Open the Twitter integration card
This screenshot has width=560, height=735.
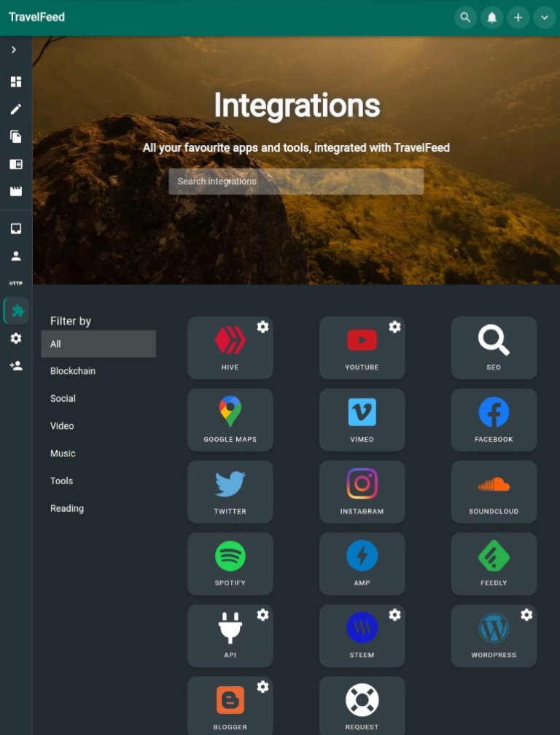230,491
